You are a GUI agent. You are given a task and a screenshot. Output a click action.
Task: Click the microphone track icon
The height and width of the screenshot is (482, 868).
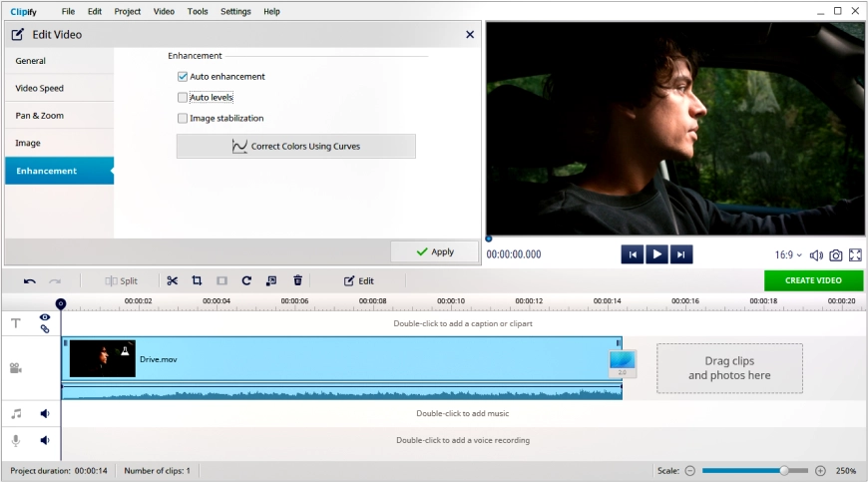coord(16,440)
